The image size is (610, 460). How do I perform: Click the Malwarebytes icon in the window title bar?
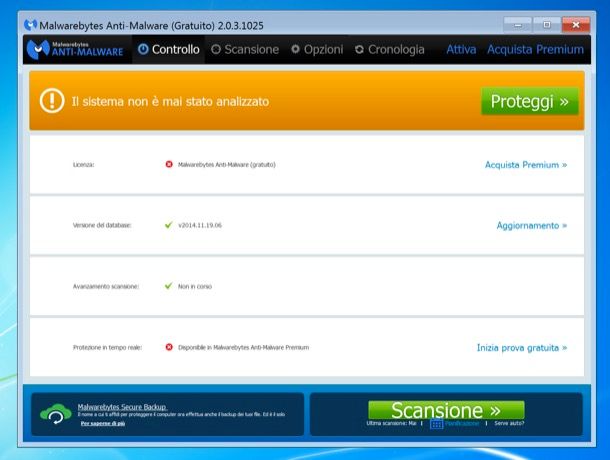(30, 25)
